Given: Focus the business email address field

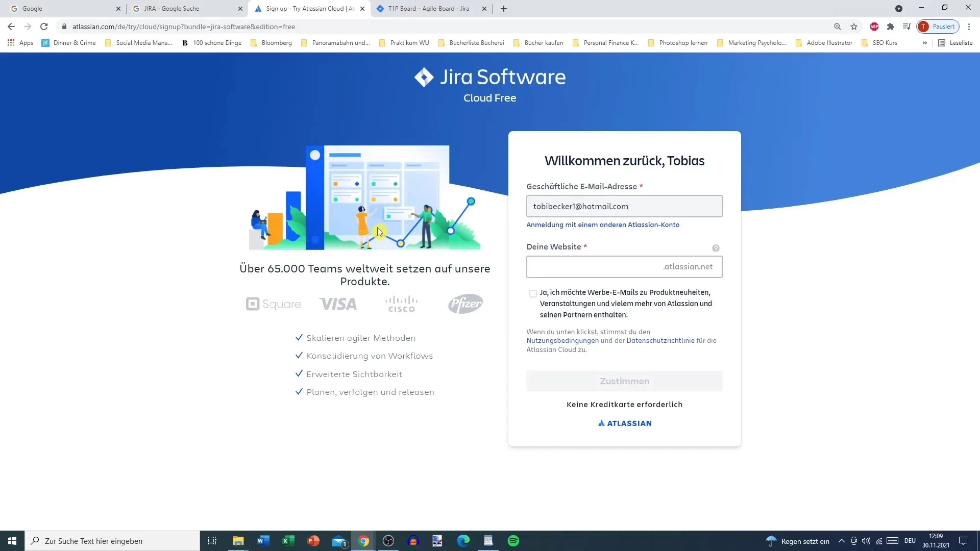Looking at the screenshot, I should [624, 206].
